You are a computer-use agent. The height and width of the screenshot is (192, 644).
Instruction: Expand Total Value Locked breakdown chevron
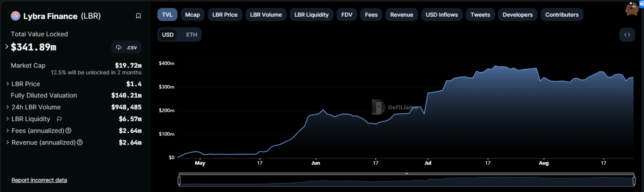point(6,47)
